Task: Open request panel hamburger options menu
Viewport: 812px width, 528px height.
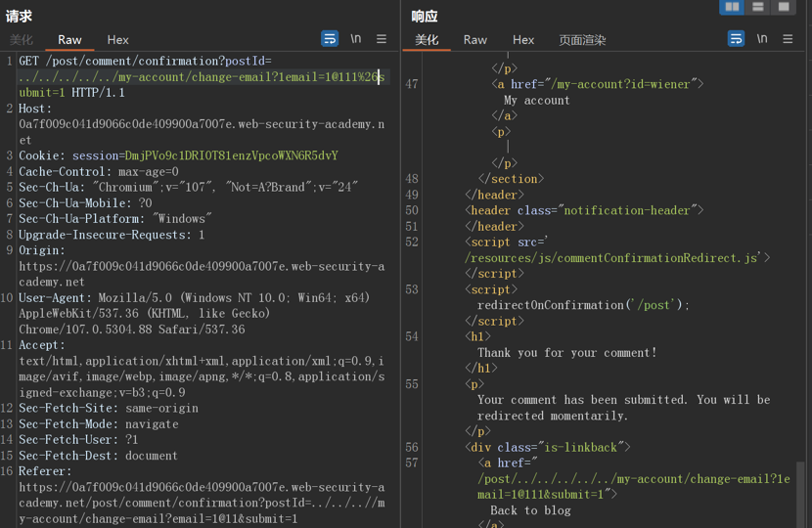Action: pyautogui.click(x=382, y=39)
